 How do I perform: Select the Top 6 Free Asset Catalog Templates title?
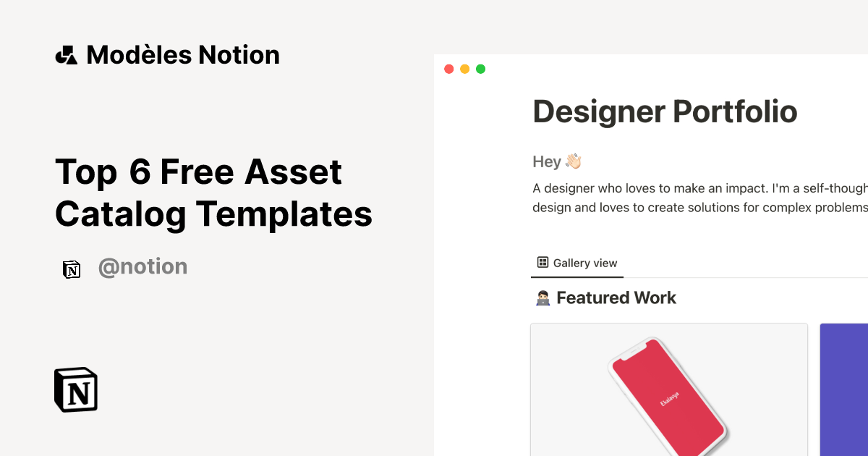[x=213, y=193]
